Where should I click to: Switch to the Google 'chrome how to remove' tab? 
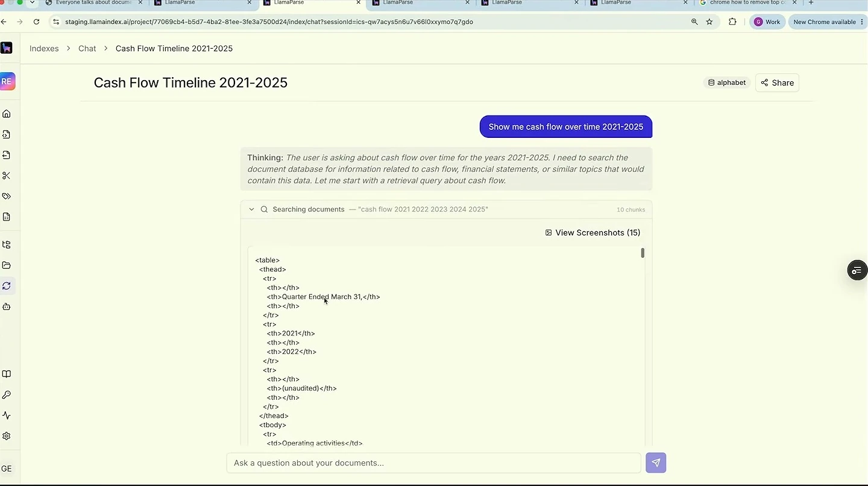tap(748, 2)
